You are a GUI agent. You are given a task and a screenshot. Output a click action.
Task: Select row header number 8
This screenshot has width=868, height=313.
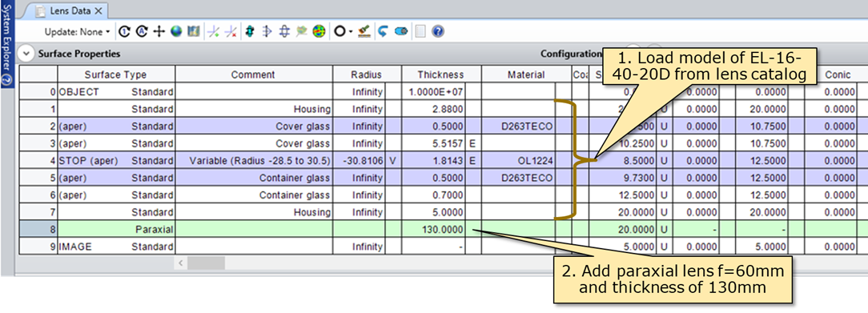38,229
